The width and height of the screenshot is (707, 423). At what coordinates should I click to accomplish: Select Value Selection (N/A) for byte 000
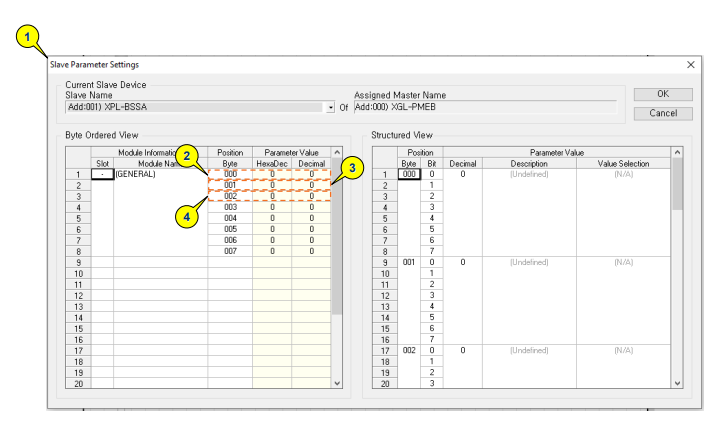(623, 174)
